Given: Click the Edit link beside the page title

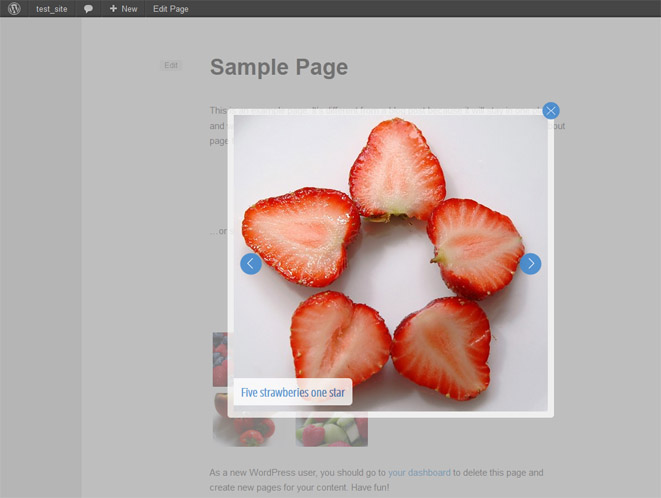Looking at the screenshot, I should [x=171, y=65].
